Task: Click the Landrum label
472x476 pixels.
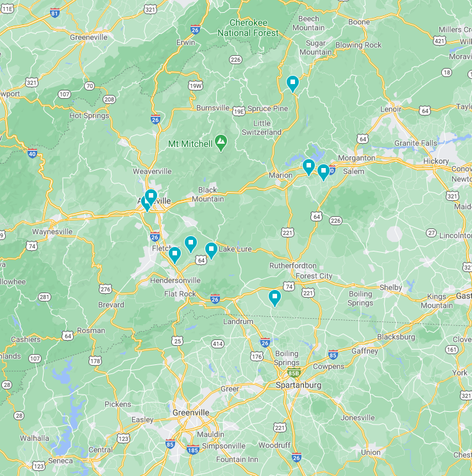Action: [x=238, y=321]
